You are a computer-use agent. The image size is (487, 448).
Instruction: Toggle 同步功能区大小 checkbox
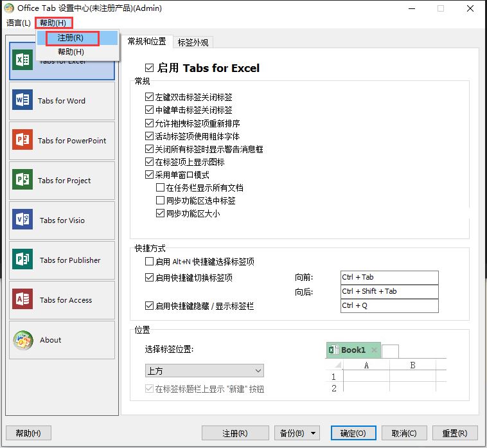(x=160, y=213)
